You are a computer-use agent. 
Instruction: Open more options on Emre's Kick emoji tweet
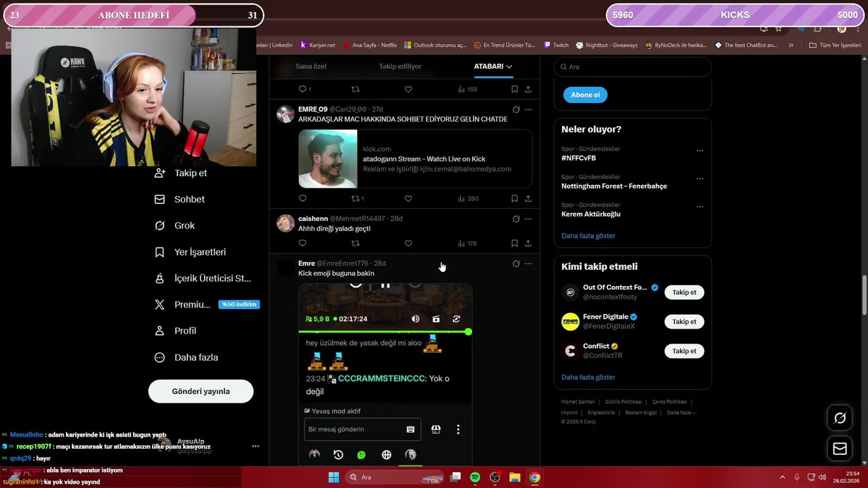tap(528, 264)
